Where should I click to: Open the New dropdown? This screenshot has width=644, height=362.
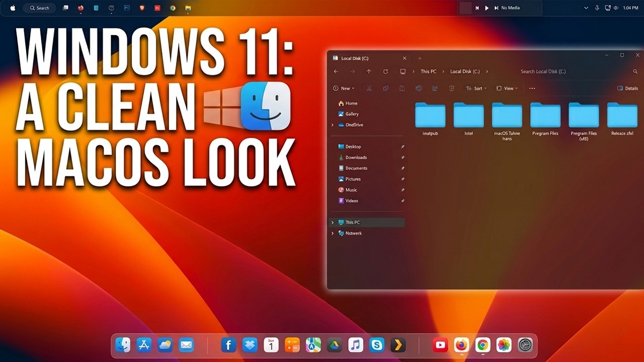coord(344,88)
